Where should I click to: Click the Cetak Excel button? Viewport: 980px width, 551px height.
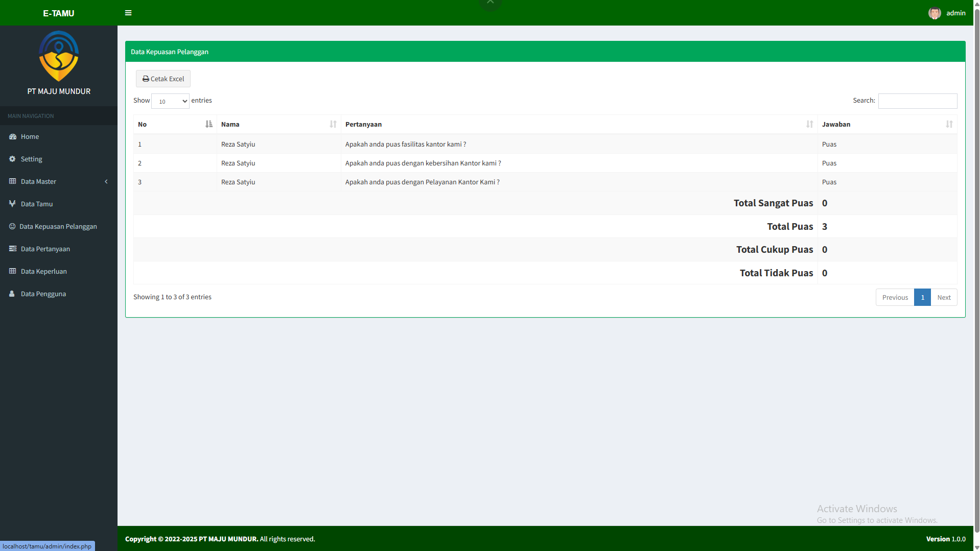tap(163, 79)
